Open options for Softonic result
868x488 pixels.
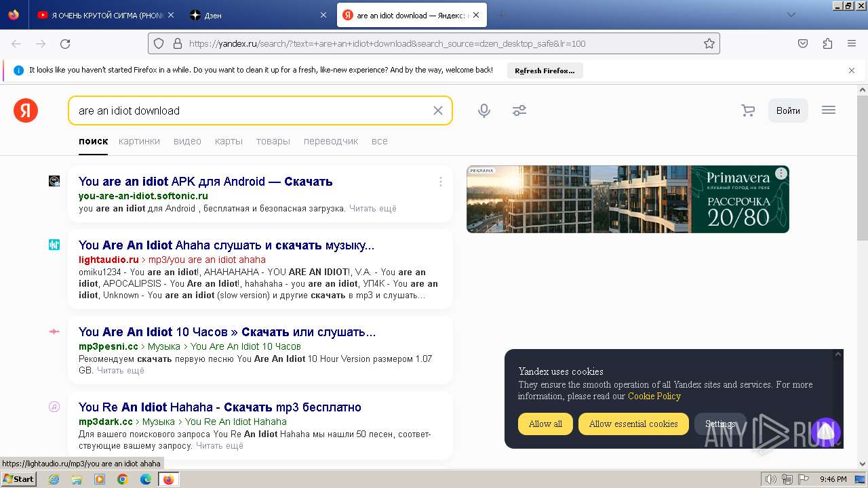(441, 182)
